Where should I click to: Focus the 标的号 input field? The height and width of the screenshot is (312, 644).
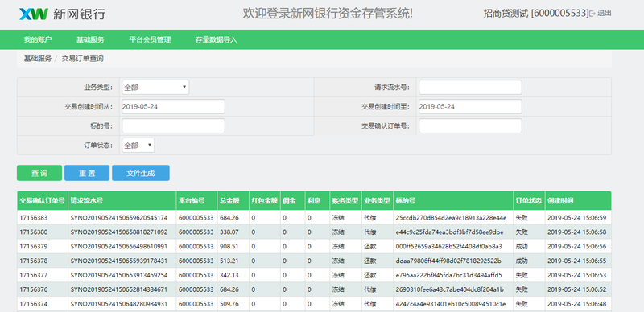pyautogui.click(x=173, y=126)
